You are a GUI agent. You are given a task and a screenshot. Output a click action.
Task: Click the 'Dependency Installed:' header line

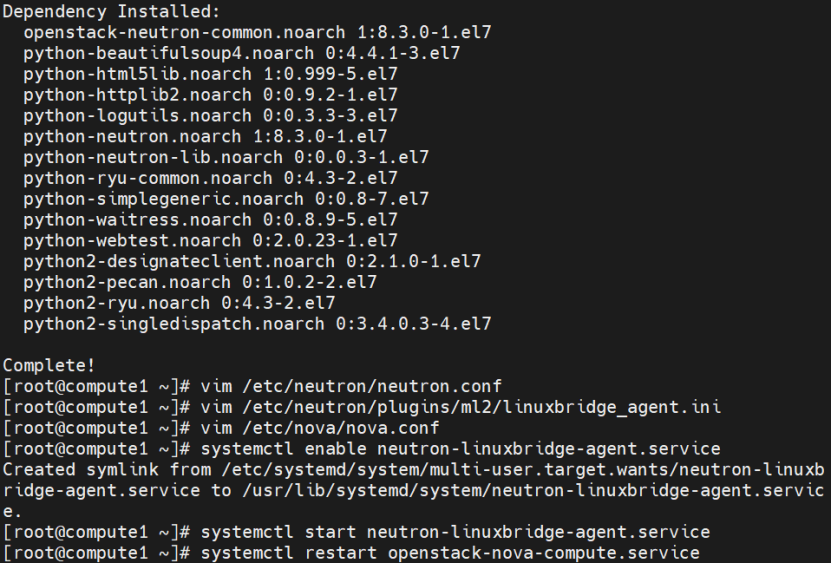pos(111,12)
